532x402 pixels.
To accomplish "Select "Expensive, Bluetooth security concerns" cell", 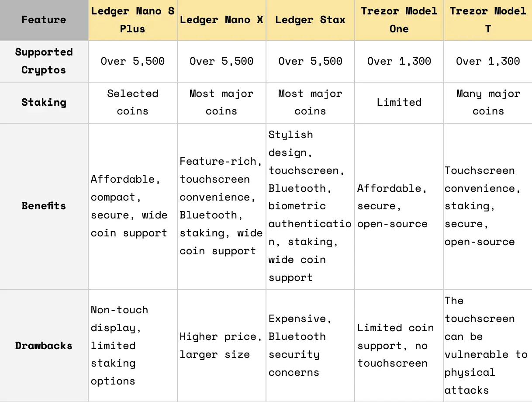I will (310, 346).
